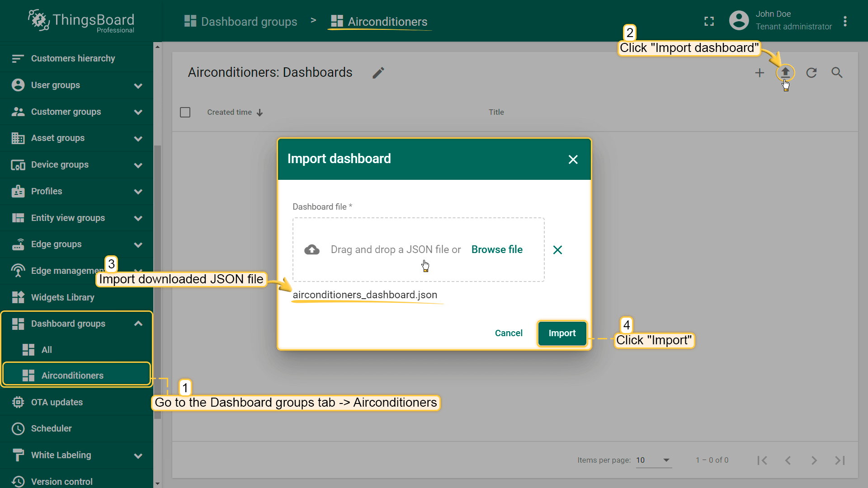Expand the Customer groups menu

click(138, 112)
